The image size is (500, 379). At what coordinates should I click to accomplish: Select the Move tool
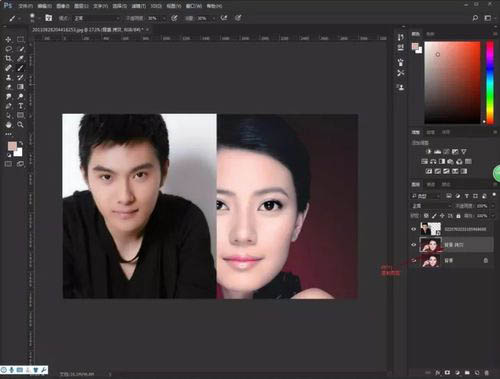pos(8,39)
